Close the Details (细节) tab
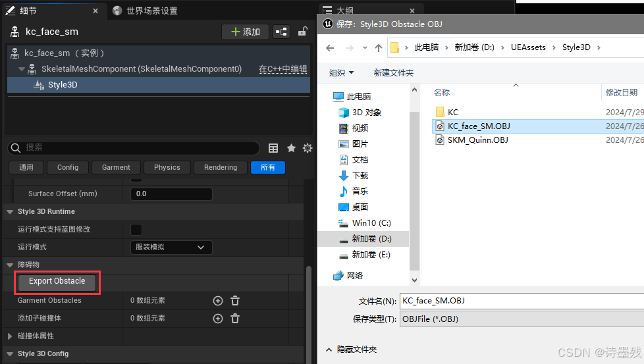644x364 pixels. 95,11
